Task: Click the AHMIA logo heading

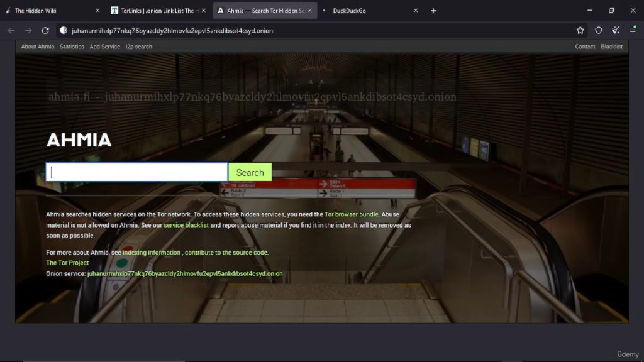Action: pos(79,140)
